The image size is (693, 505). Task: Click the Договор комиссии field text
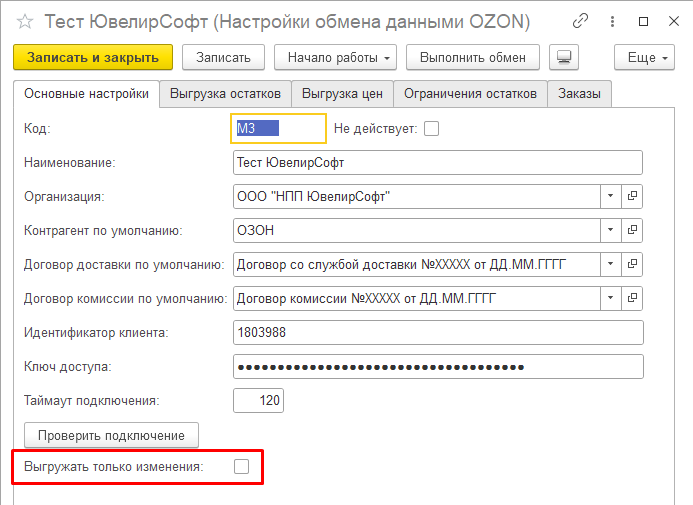click(x=366, y=299)
